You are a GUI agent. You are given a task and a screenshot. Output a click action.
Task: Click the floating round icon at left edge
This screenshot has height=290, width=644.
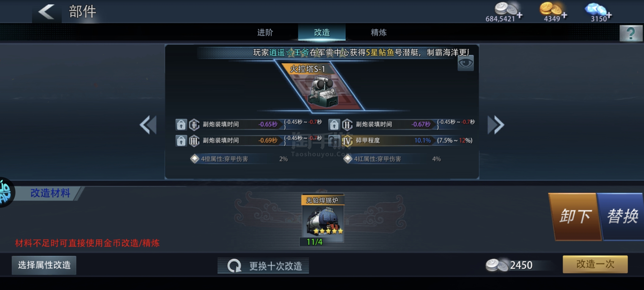pos(6,192)
